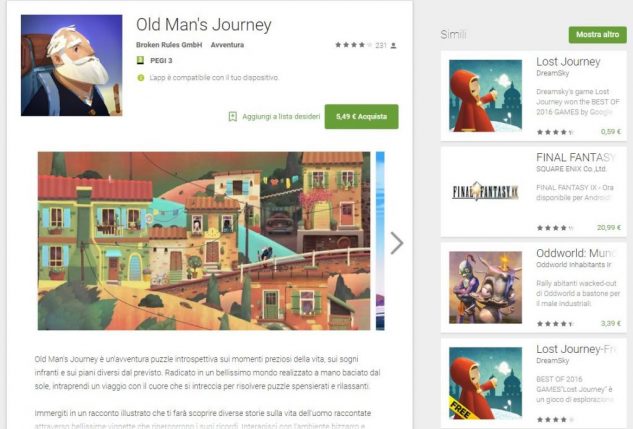Open the Oddworld app thumbnail
The width and height of the screenshot is (633, 429).
tap(485, 287)
